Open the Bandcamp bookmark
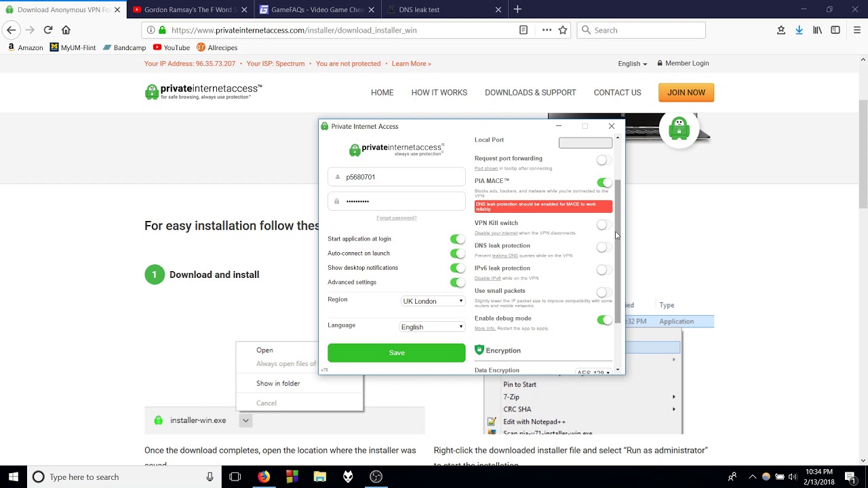868x488 pixels. (124, 47)
